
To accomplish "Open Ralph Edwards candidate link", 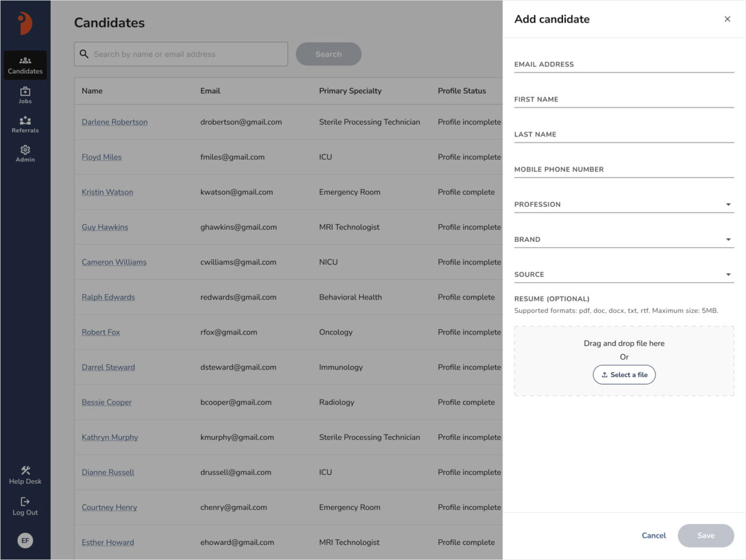I will click(x=108, y=297).
